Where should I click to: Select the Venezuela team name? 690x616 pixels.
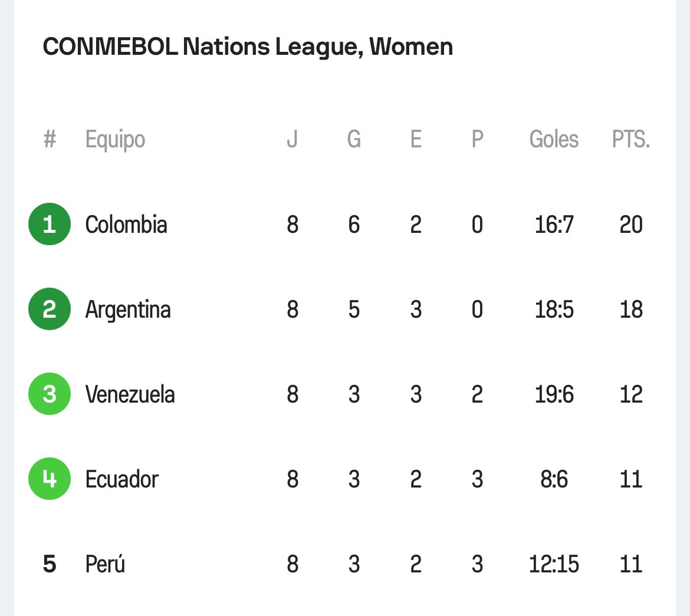tap(130, 394)
